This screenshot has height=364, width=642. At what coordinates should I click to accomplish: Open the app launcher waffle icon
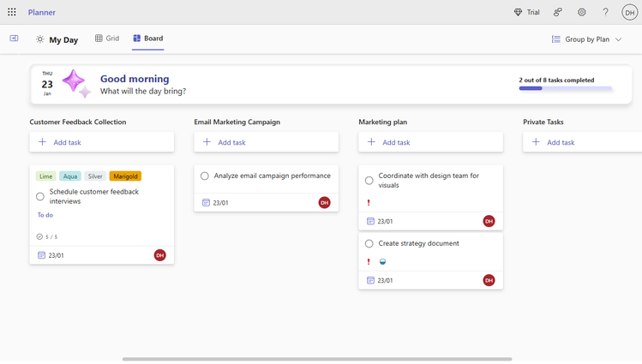click(12, 12)
